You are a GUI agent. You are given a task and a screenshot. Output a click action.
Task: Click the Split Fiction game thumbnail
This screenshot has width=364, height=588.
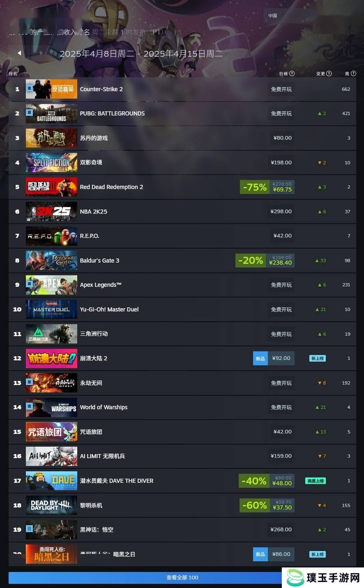[51, 162]
